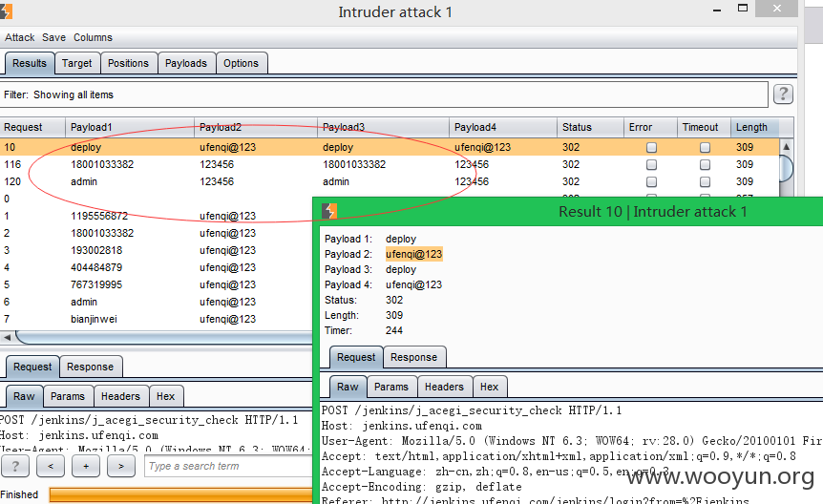Image resolution: width=823 pixels, height=504 pixels.
Task: Select Headers tab in Intruder attack window
Action: (120, 396)
